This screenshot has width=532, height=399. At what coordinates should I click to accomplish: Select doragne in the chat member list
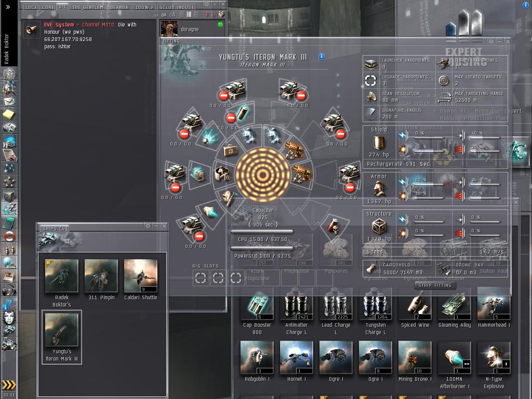(192, 29)
